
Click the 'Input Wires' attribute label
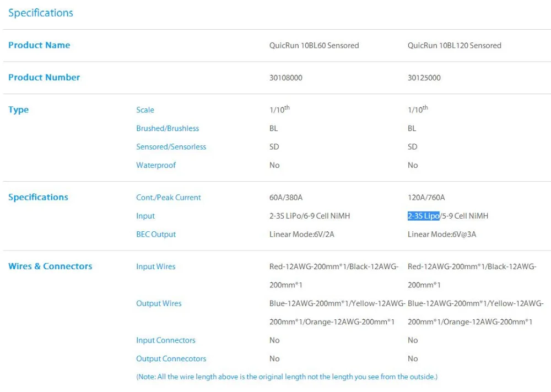[x=156, y=266]
